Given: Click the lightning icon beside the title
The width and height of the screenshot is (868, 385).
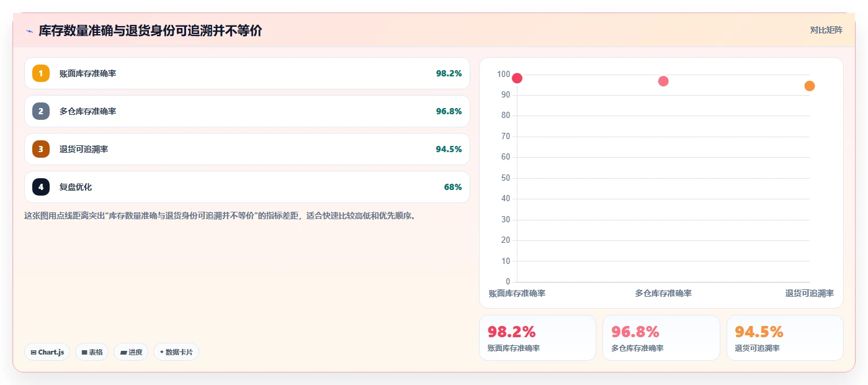Looking at the screenshot, I should [x=29, y=30].
